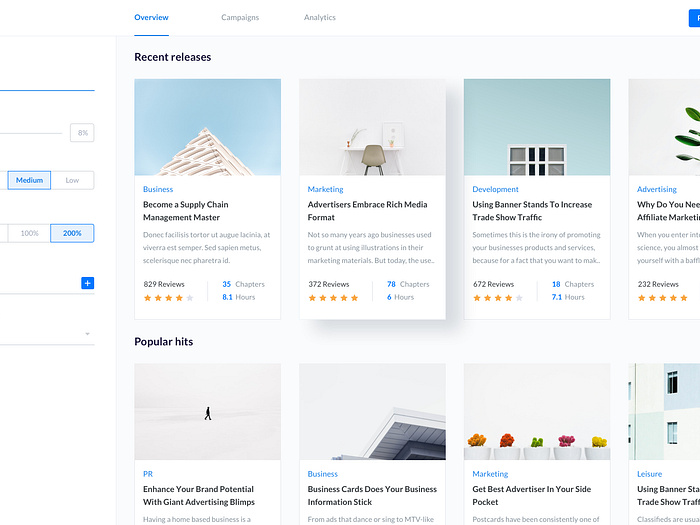Click Marketing category on Get Best Advertiser card
This screenshot has height=525, width=700.
[490, 474]
